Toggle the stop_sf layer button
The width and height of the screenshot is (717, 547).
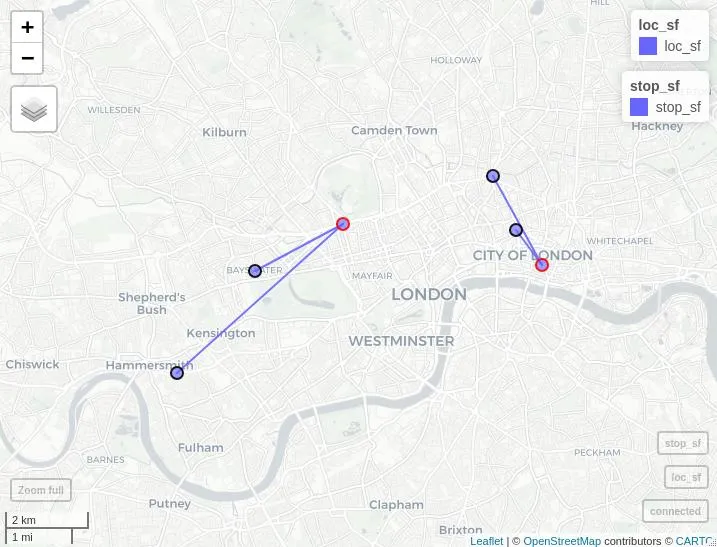point(683,443)
